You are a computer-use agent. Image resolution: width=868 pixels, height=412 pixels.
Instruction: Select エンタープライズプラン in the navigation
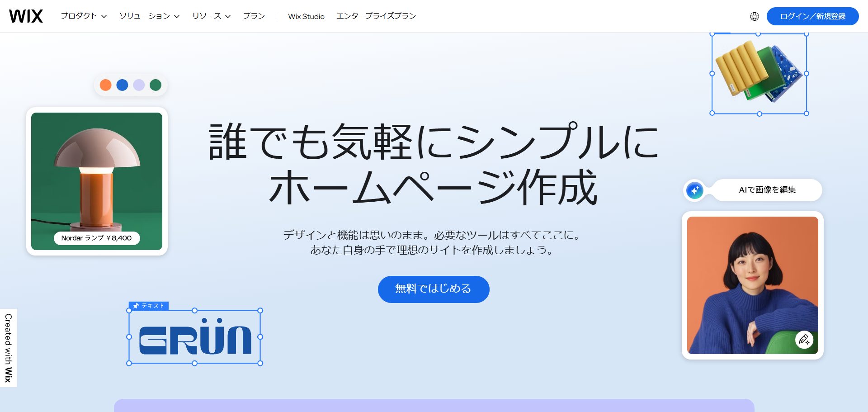pos(376,16)
